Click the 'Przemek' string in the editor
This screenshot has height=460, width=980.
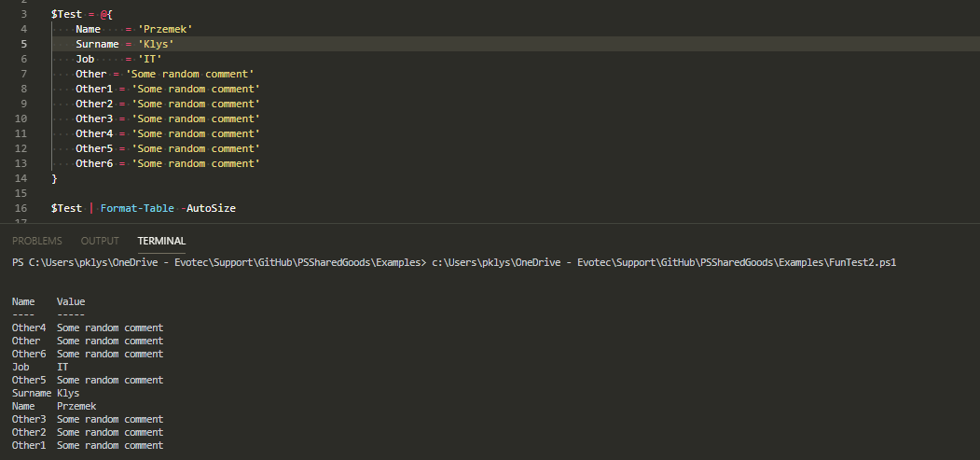pyautogui.click(x=165, y=29)
